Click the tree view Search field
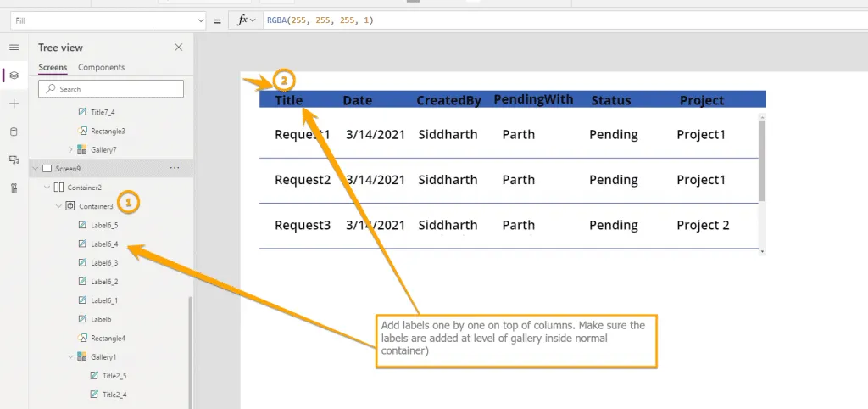The height and width of the screenshot is (409, 868). 111,89
